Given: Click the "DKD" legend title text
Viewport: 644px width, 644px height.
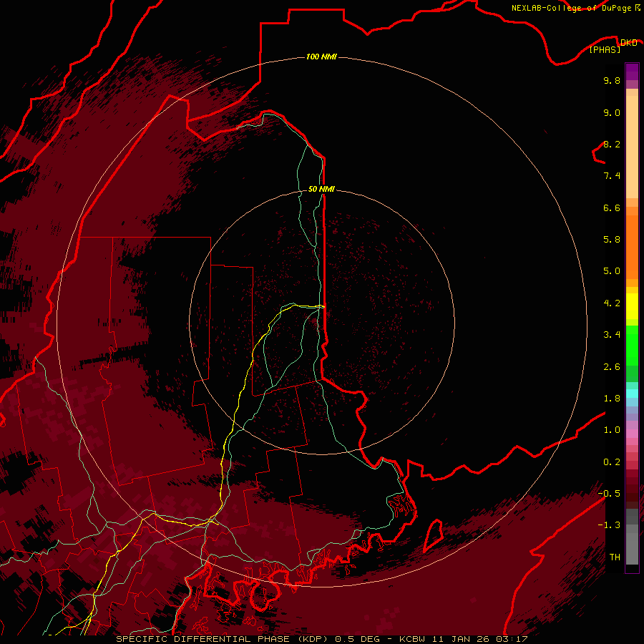Looking at the screenshot, I should (x=629, y=42).
